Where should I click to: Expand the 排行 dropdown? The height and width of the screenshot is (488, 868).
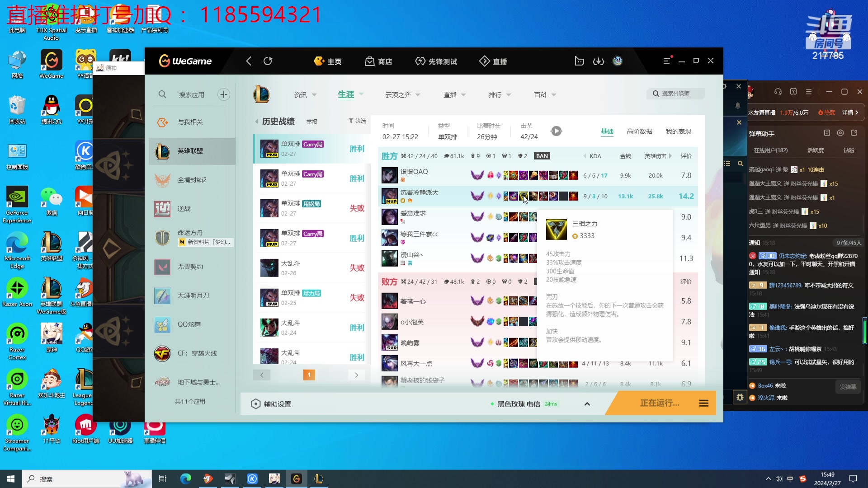tap(509, 95)
